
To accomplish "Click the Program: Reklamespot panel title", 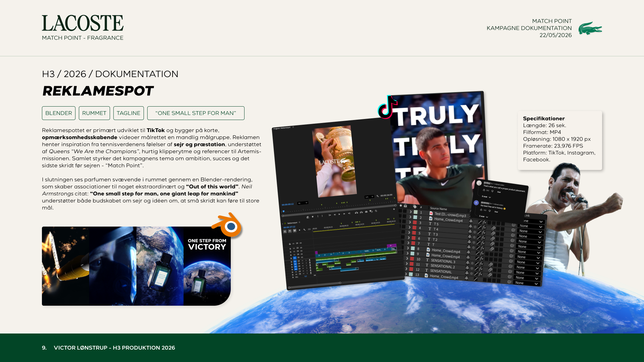I will pos(282,128).
